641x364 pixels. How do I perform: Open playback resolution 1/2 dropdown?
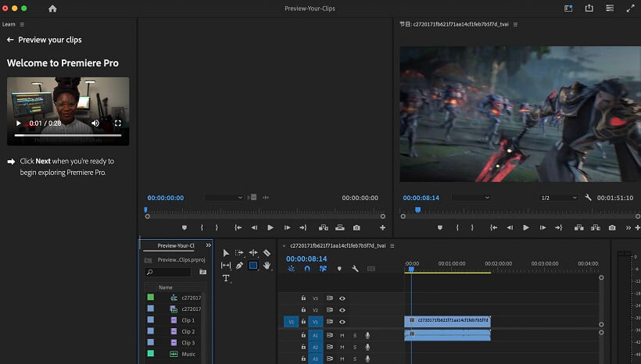(x=558, y=198)
